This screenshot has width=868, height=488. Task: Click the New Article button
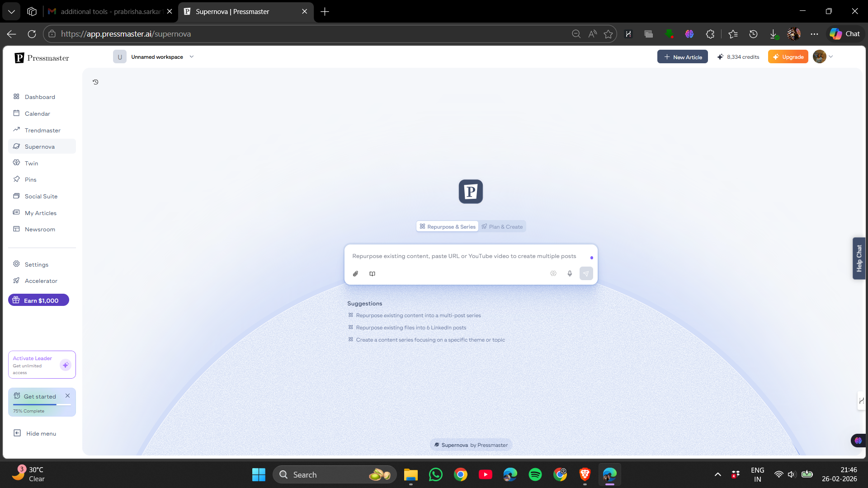click(682, 57)
